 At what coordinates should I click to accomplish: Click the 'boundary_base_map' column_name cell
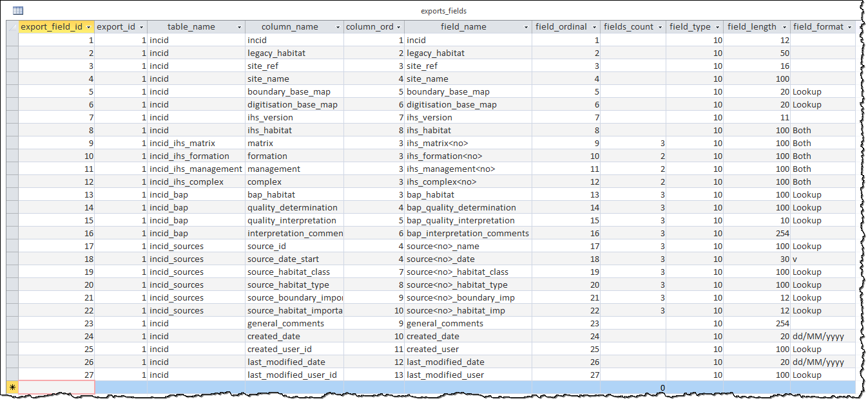coord(294,91)
